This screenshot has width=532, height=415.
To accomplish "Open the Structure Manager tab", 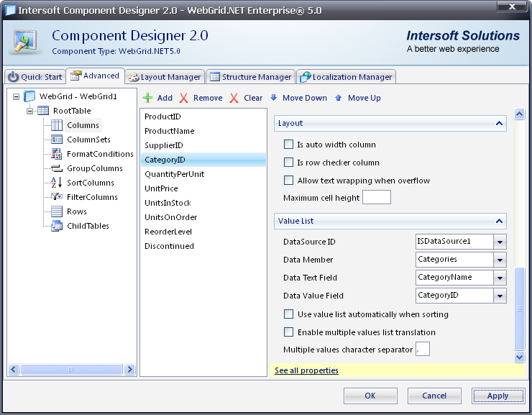I will [x=250, y=77].
